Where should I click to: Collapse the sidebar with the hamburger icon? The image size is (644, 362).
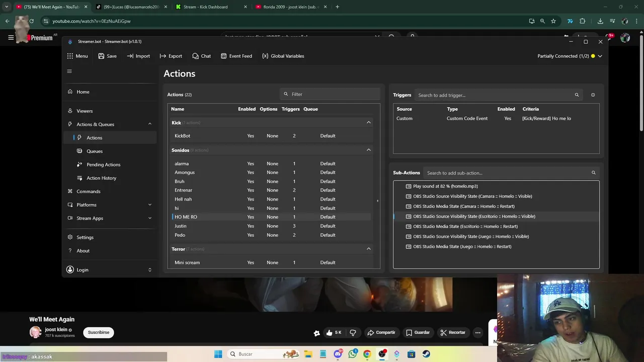(69, 71)
